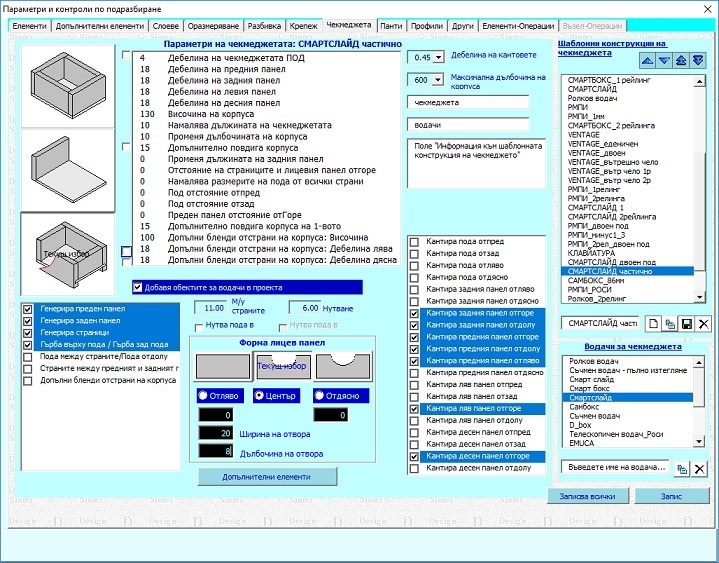Select 'Дебелина на чекмеджетата ПОД' row

[x=266, y=58]
